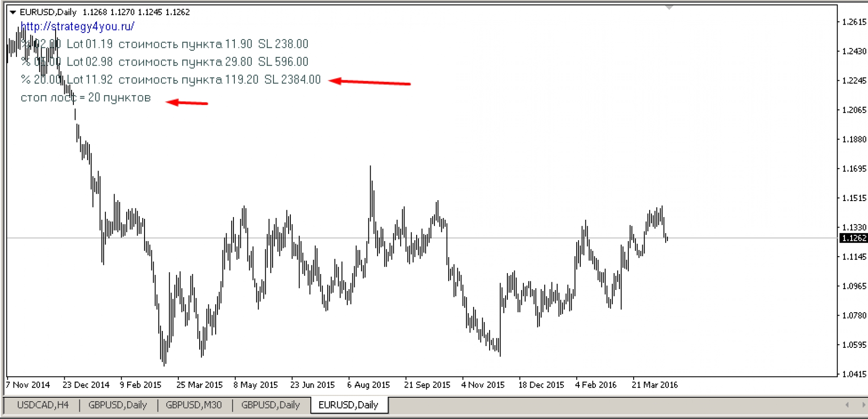Click the % 20.00 Lot 11.92 text line
The height and width of the screenshot is (419, 868).
(171, 80)
